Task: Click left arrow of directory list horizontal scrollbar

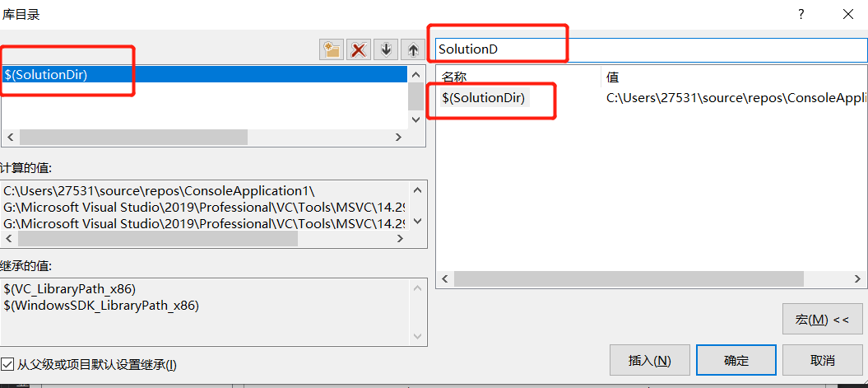Action: pyautogui.click(x=11, y=138)
